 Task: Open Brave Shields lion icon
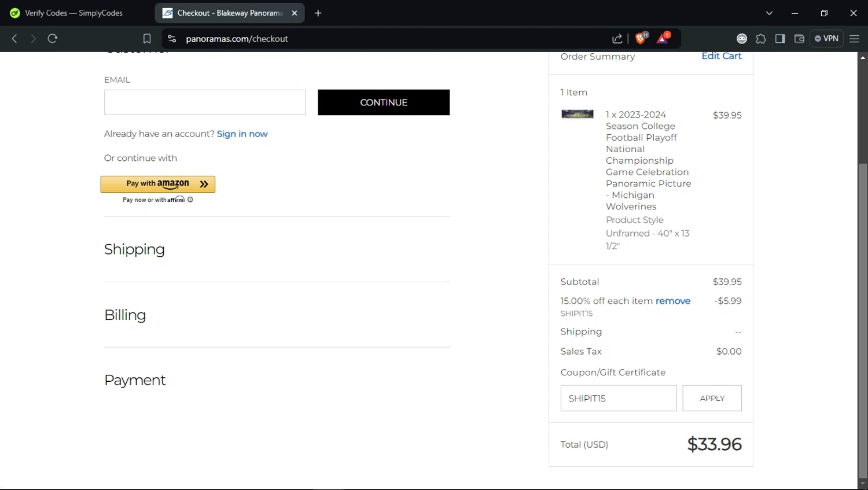point(641,38)
